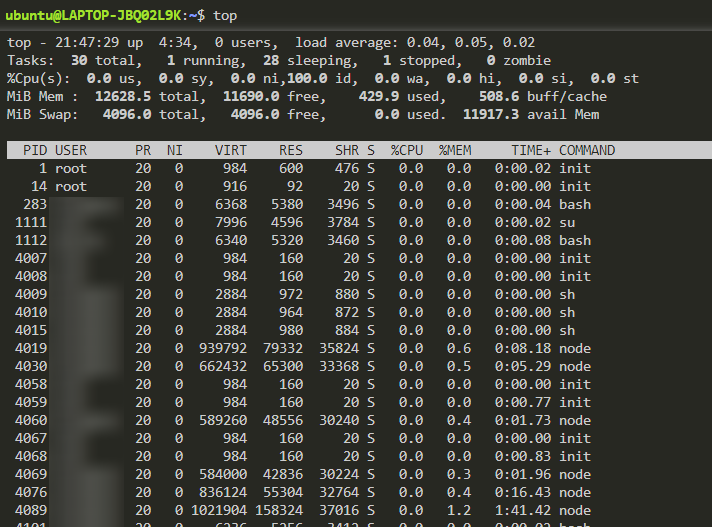Click 'root' user in the PID 1 row
The width and height of the screenshot is (712, 527).
coord(71,168)
